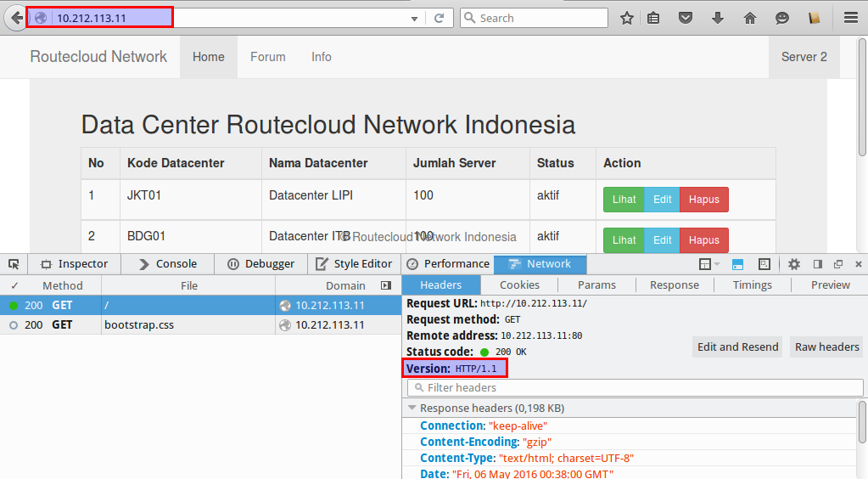868x479 pixels.
Task: Show bookmarks list icon
Action: click(653, 19)
